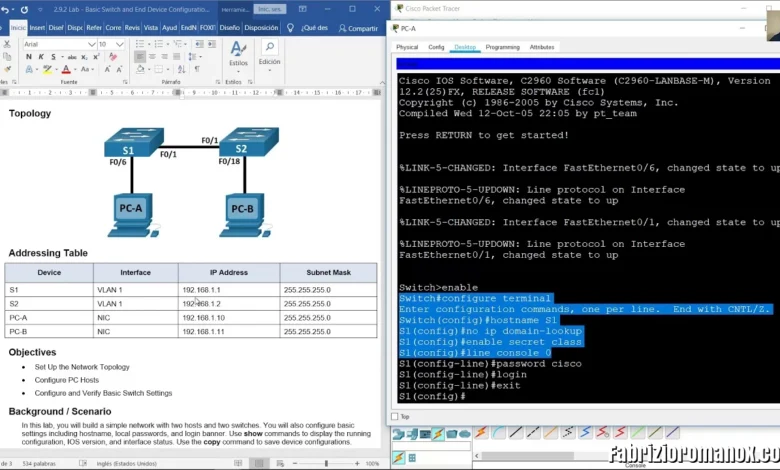Open the Config tab in PC-A
Screen dimensions: 780x470
[x=436, y=47]
